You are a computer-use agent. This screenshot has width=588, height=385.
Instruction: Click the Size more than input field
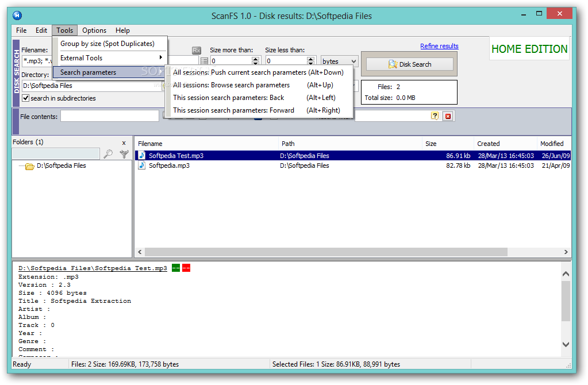coord(230,61)
